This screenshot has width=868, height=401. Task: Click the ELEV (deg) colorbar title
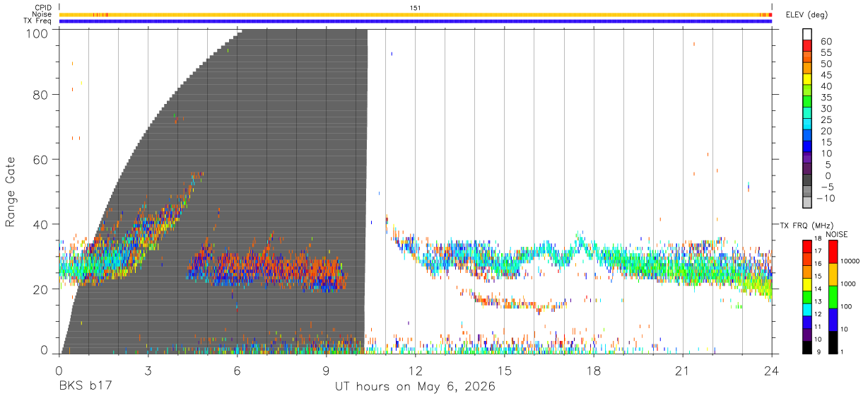[x=807, y=14]
